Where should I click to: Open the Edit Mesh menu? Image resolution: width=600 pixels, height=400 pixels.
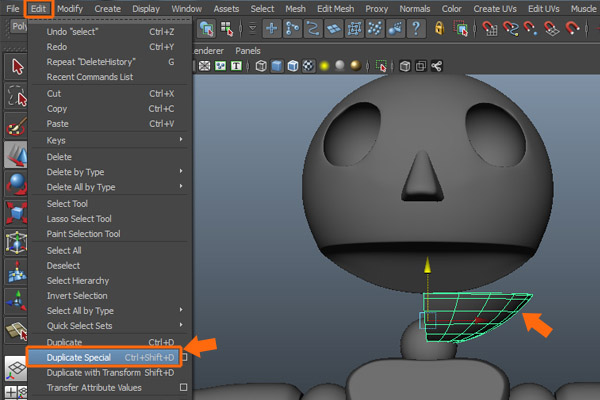334,8
